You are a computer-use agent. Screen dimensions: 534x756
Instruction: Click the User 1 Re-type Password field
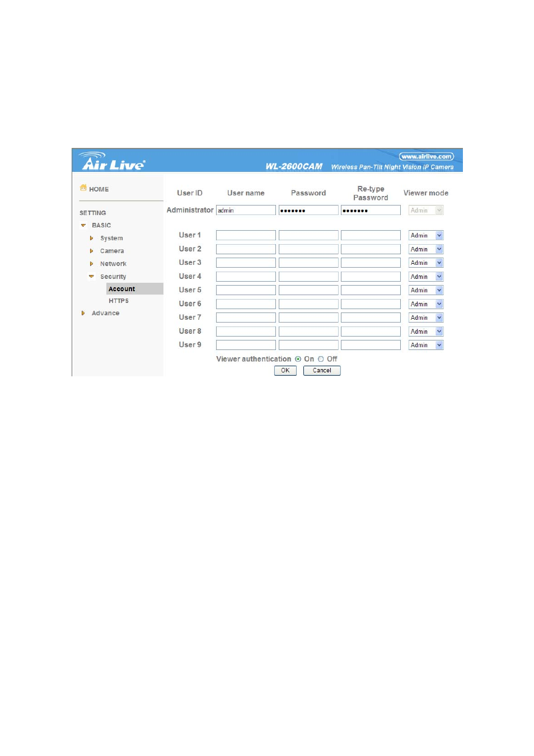coord(371,235)
